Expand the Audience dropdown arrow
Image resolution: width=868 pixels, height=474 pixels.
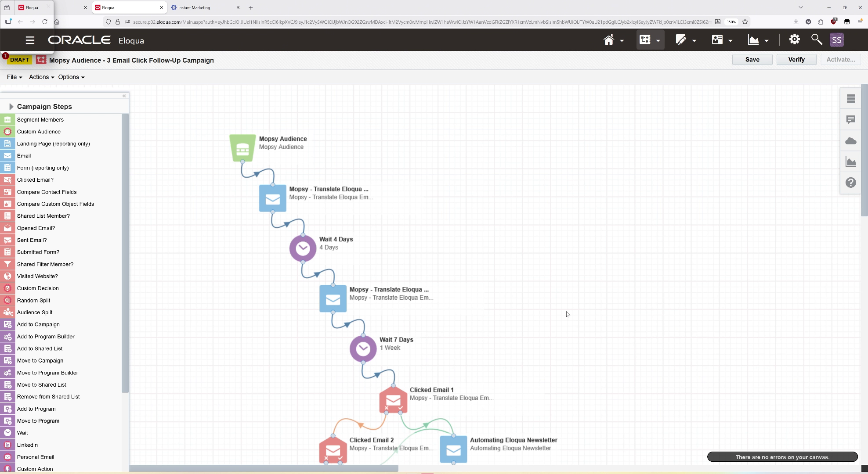(x=731, y=41)
